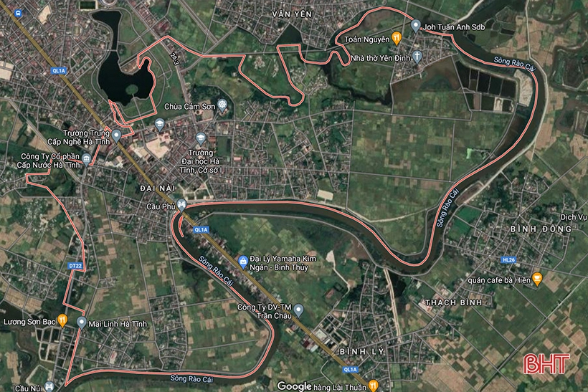
Task: Click Trường Đại học Hà Tĩnh school icon
Action: point(201,139)
